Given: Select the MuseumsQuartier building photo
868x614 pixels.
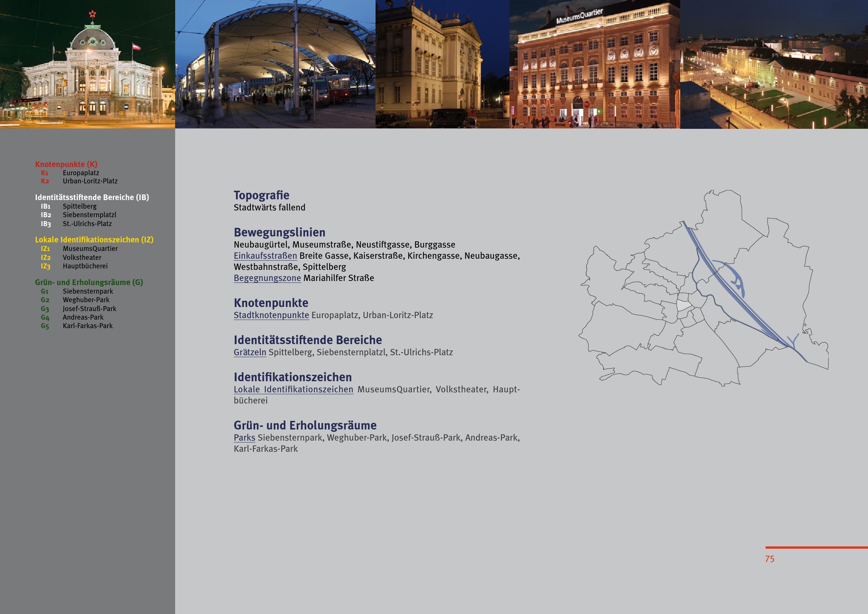Looking at the screenshot, I should [594, 64].
